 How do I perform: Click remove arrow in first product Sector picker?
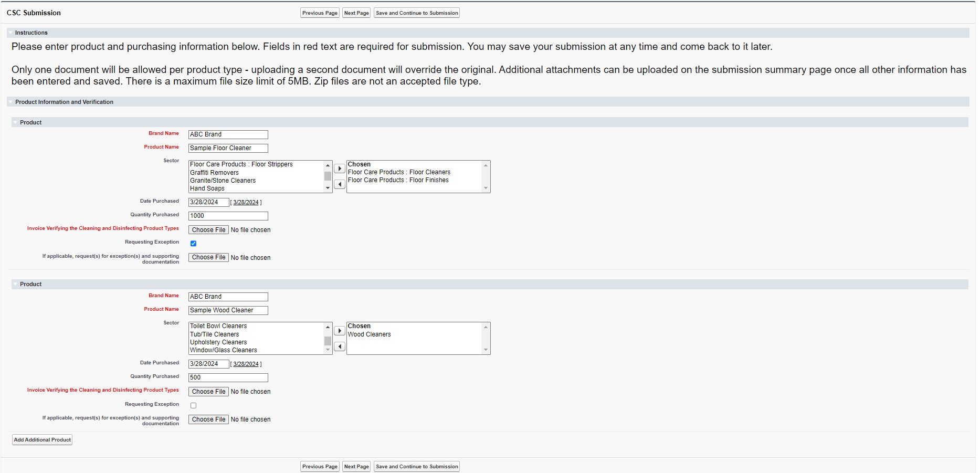[340, 184]
